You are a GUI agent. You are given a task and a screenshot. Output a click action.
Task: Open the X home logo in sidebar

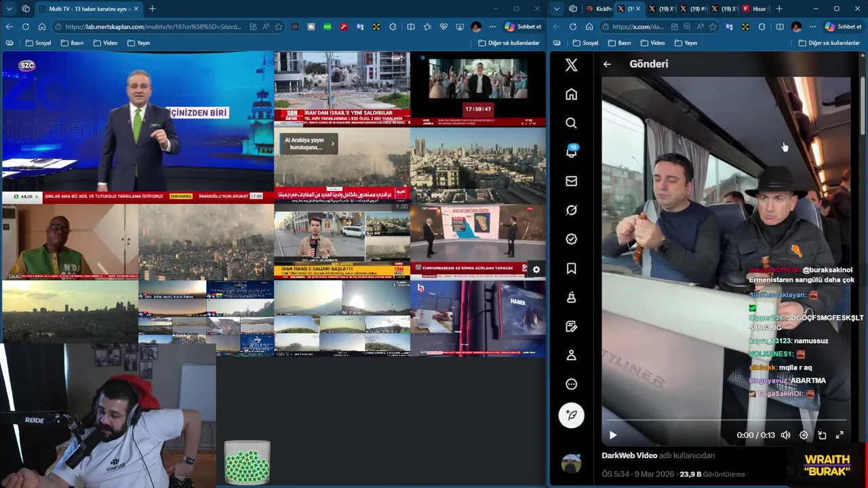(x=571, y=65)
